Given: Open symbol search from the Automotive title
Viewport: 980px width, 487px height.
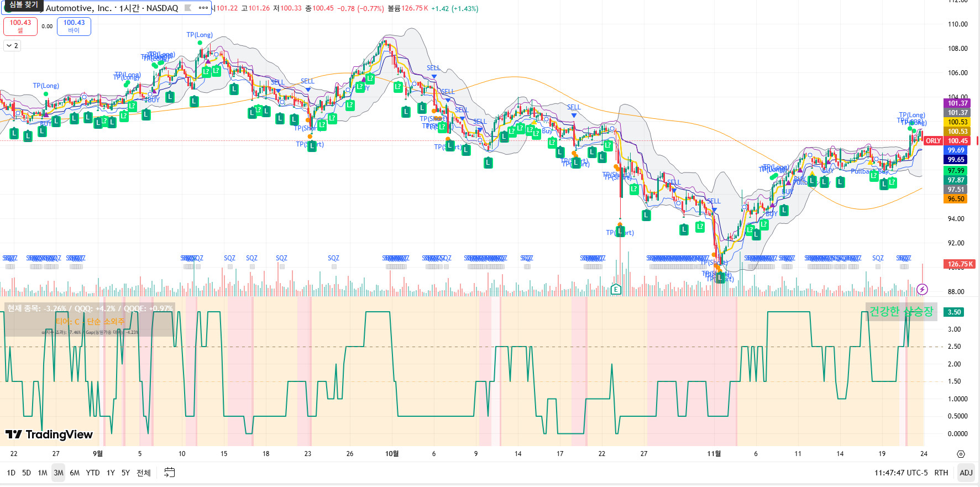Looking at the screenshot, I should click(111, 8).
